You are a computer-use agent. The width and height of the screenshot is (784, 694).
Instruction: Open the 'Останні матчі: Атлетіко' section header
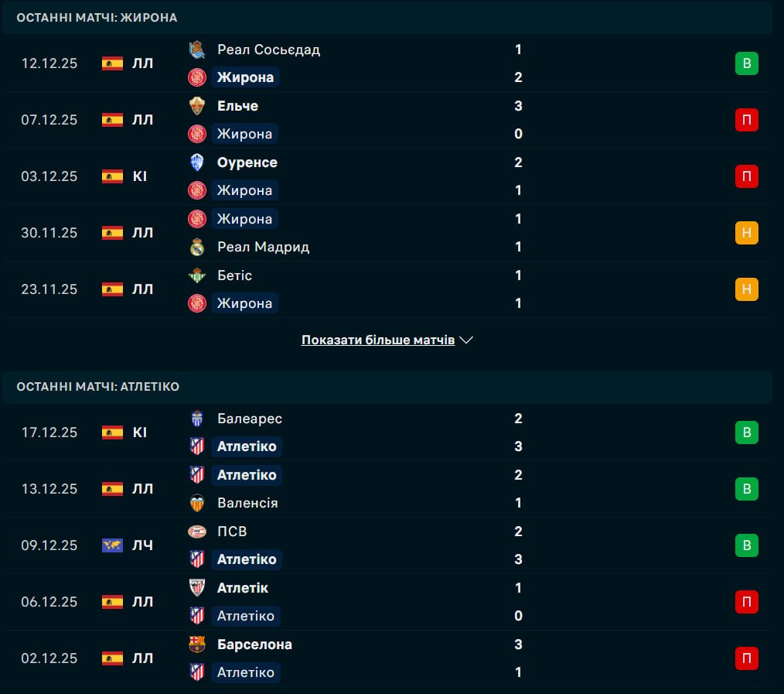97,386
